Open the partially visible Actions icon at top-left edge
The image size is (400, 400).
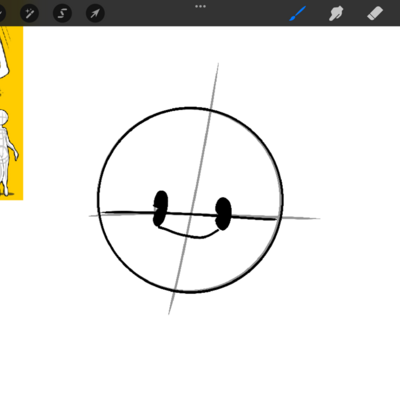pyautogui.click(x=2, y=13)
